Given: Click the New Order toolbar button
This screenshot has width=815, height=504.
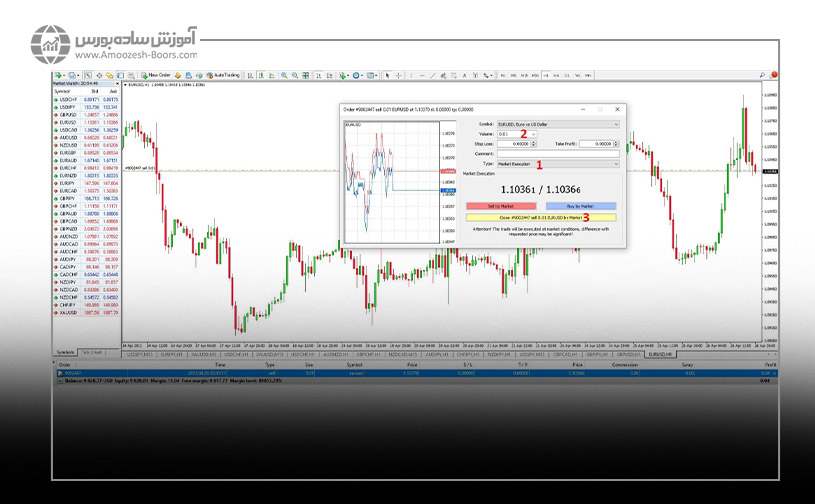Looking at the screenshot, I should 158,75.
